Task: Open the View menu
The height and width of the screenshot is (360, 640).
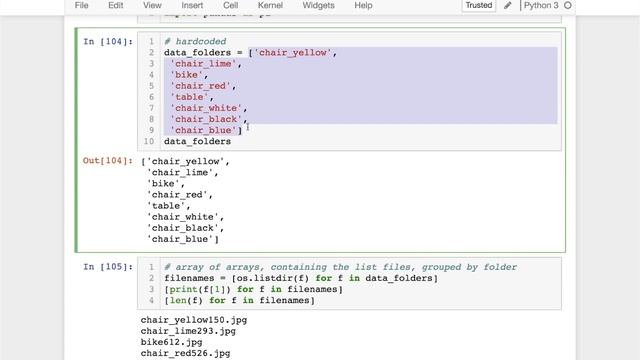Action: click(152, 5)
